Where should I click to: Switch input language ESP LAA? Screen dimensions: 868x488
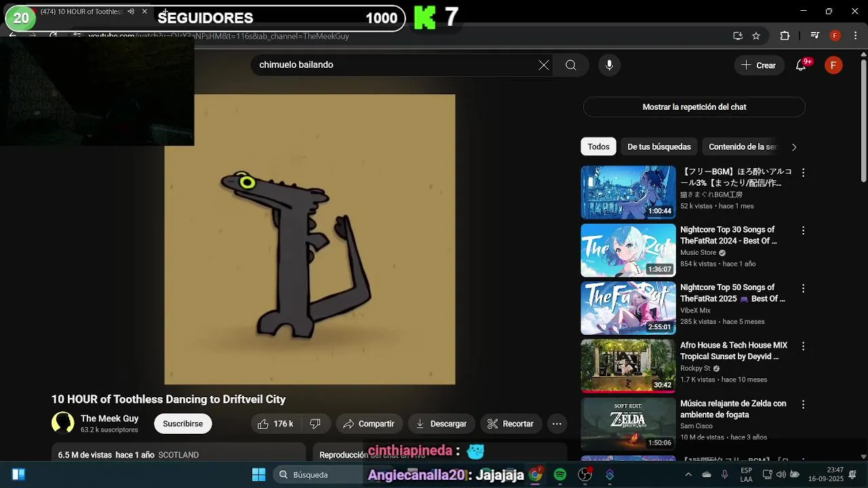click(746, 474)
